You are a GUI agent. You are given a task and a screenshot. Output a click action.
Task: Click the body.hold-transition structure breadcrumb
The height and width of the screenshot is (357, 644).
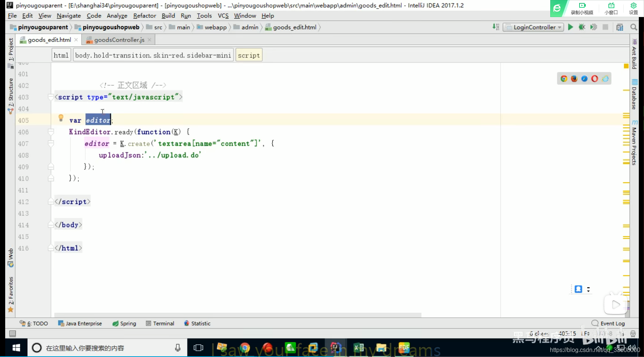[x=153, y=55]
